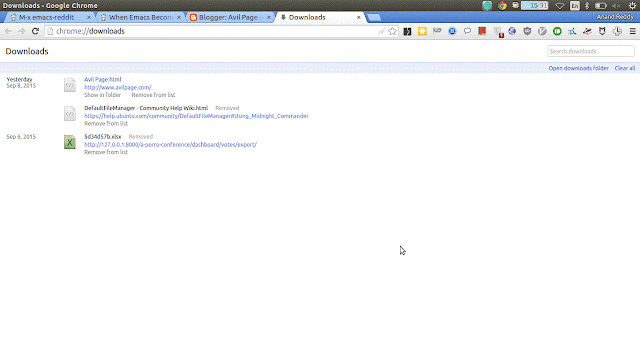Click the Sep 6, 2015 date label
The image size is (640, 360).
tap(21, 137)
